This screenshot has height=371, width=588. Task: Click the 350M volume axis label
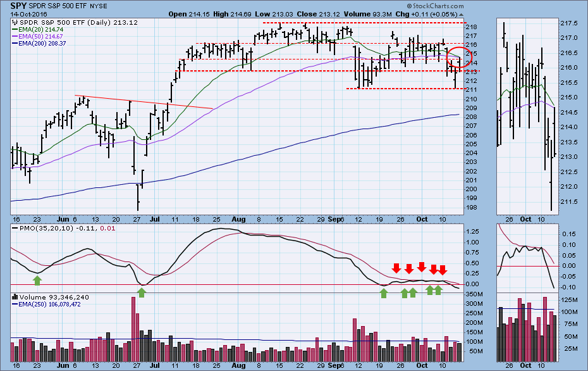pos(474,294)
